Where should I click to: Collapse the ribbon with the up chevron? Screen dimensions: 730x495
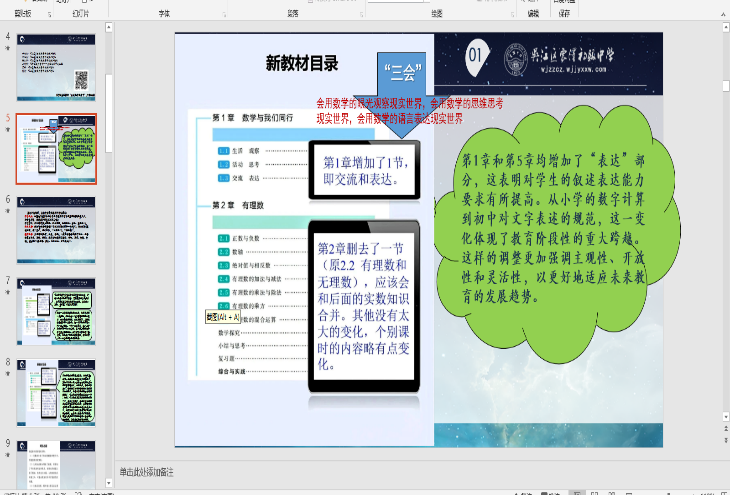click(723, 14)
